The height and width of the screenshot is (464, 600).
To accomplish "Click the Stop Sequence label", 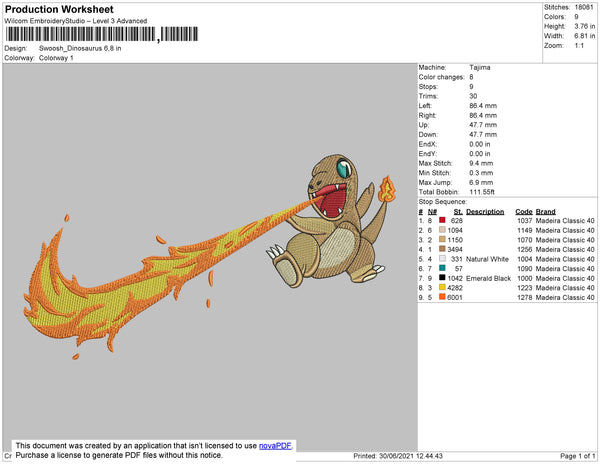I will coord(442,202).
